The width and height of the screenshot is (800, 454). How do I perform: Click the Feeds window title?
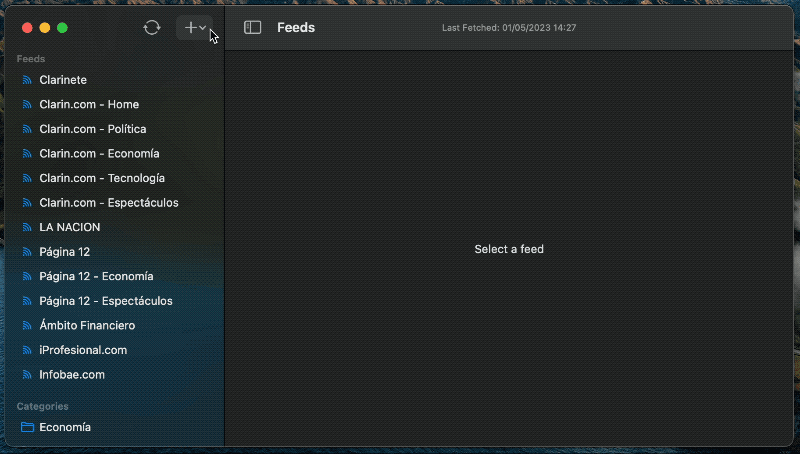[x=296, y=28]
